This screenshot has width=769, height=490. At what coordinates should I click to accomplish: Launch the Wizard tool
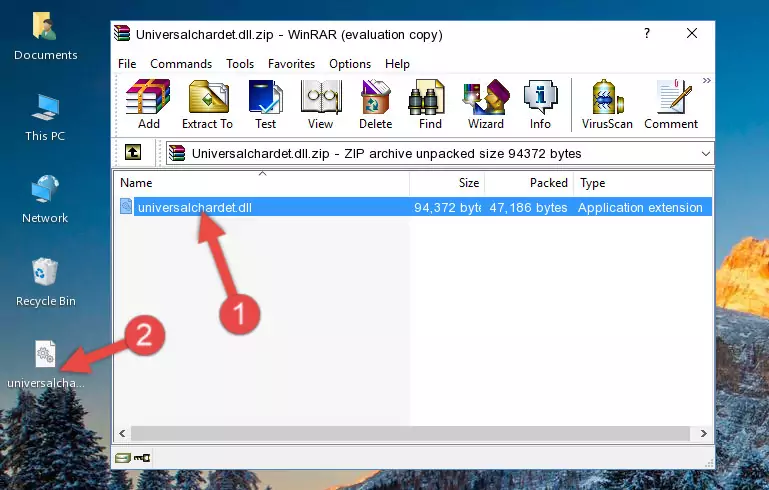pos(486,104)
